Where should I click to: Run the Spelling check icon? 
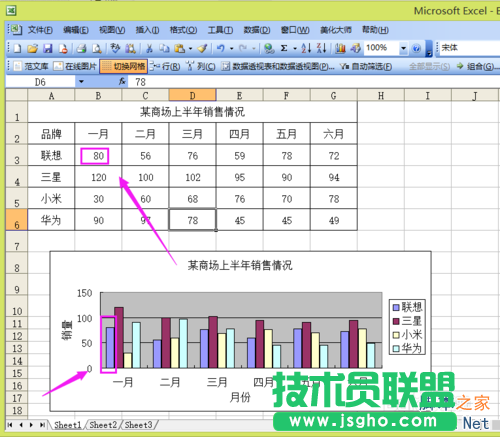(x=115, y=49)
